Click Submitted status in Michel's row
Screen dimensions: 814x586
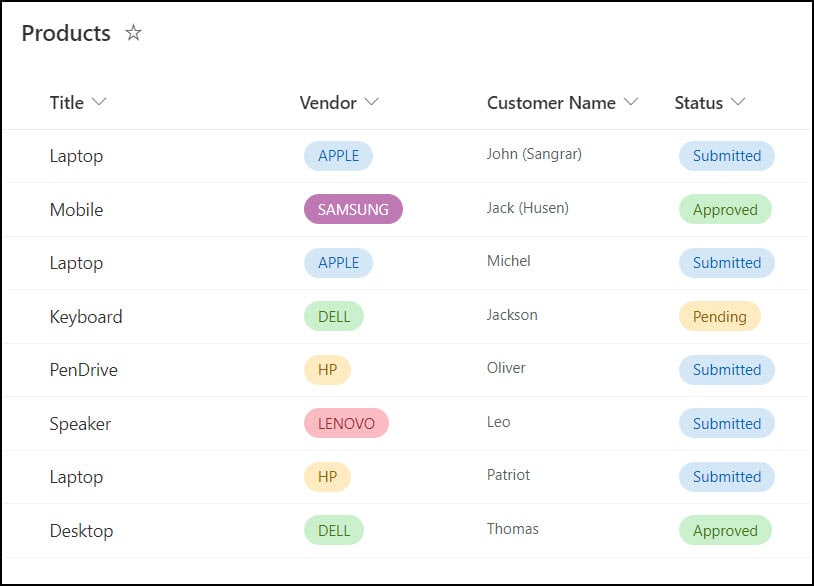(x=727, y=263)
